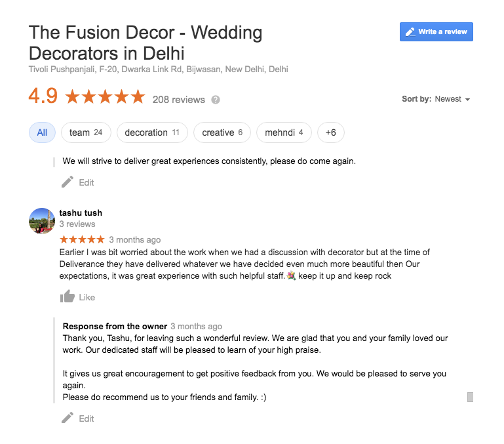The height and width of the screenshot is (444, 504).
Task: Click tashu tush's five-star review rating
Action: pos(82,239)
